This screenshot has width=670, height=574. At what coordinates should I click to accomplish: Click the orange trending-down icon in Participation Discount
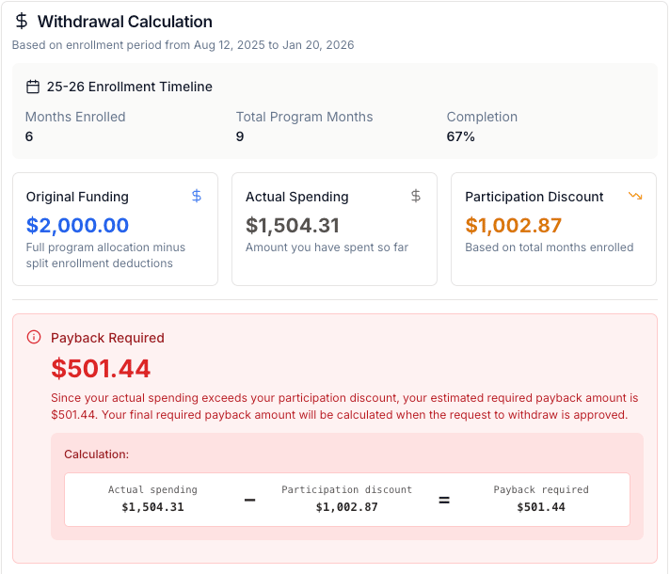click(x=635, y=196)
